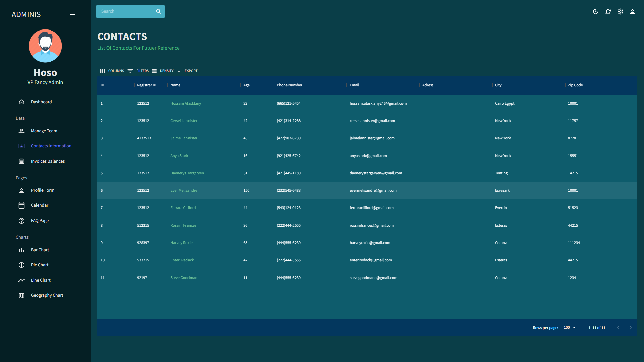Open the Dashboard link

(41, 102)
